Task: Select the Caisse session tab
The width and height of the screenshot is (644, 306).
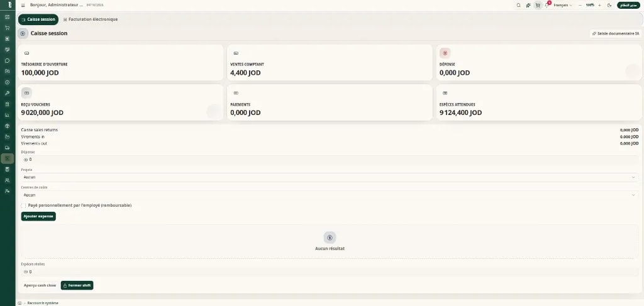Action: [38, 19]
